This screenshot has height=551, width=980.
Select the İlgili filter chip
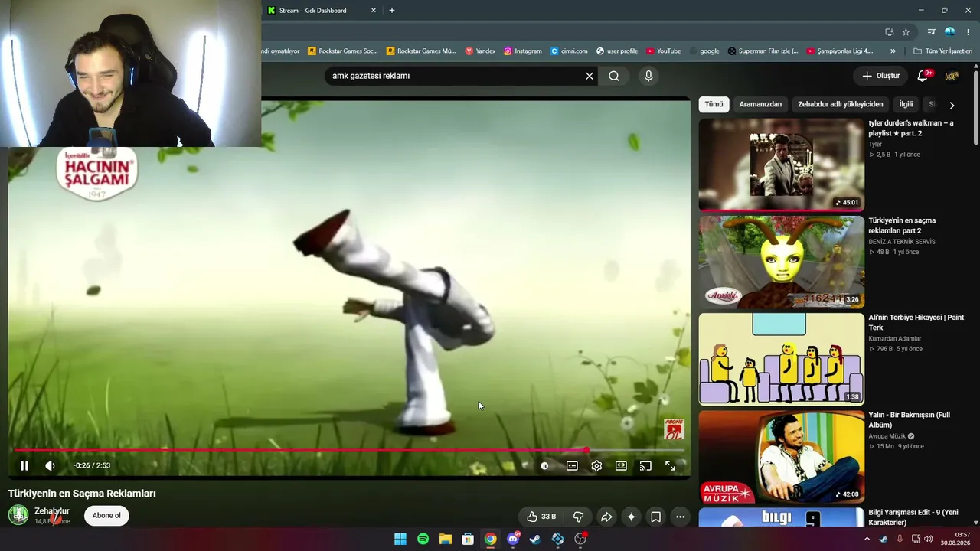pos(906,104)
